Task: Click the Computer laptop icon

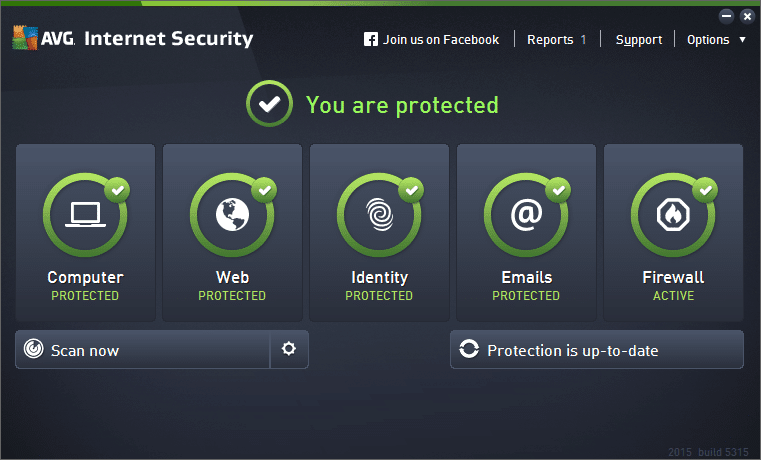Action: 85,215
